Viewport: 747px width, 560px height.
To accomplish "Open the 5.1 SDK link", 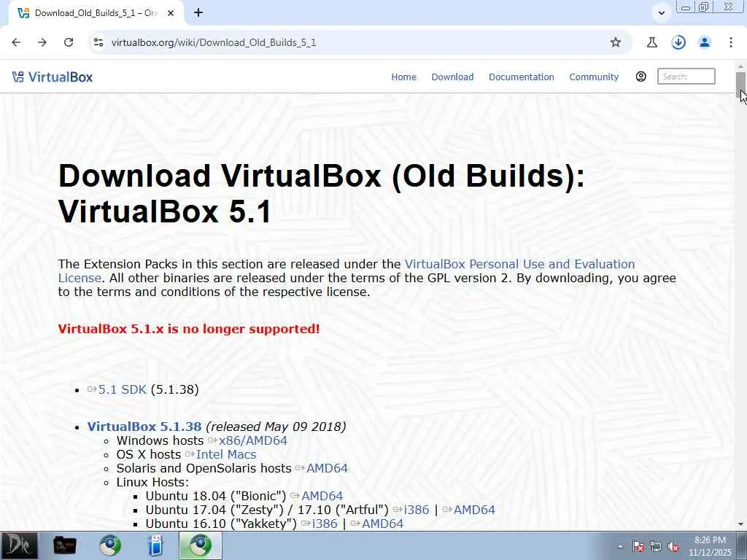I will 122,389.
